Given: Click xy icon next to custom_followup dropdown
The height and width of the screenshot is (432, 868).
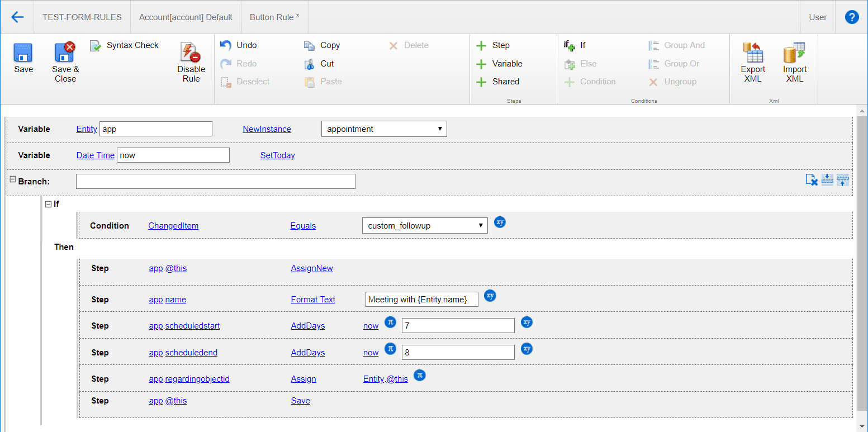Looking at the screenshot, I should tap(500, 222).
